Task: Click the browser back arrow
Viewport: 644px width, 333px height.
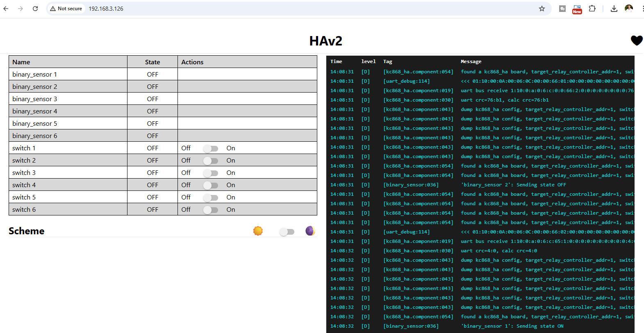Action: 6,9
